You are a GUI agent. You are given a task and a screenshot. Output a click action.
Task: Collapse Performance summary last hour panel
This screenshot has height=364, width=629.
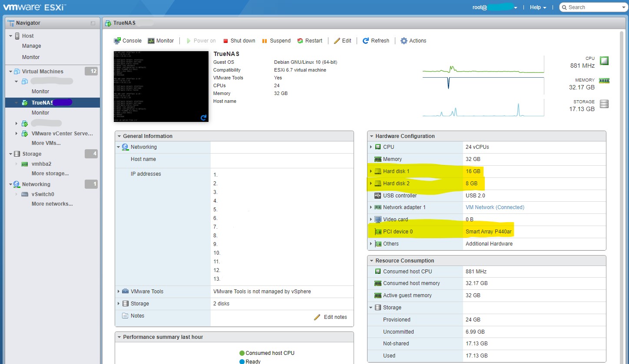(x=119, y=337)
